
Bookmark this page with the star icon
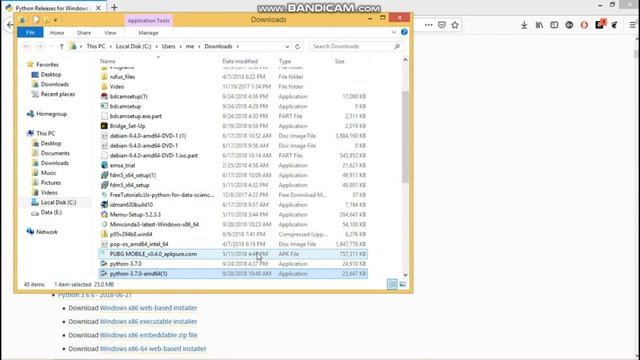[x=455, y=25]
